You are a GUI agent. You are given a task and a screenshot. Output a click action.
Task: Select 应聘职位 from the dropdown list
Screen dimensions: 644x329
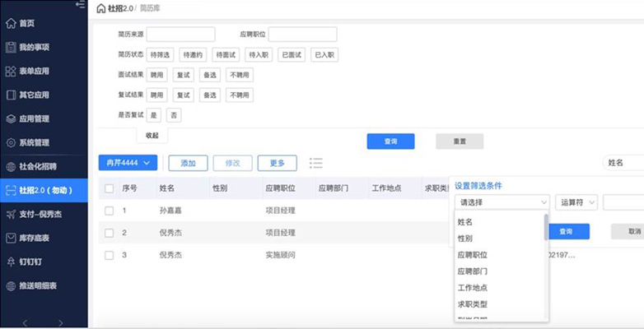(472, 255)
